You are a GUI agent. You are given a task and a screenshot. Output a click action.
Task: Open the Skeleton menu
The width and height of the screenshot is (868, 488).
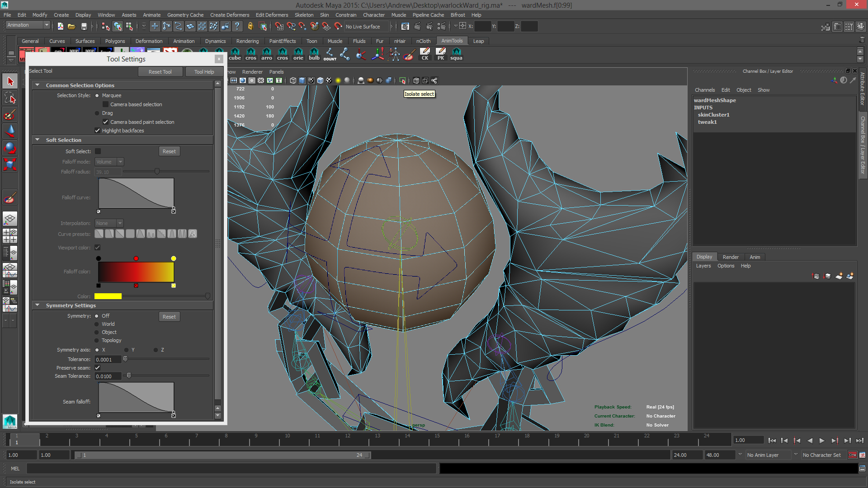[304, 15]
